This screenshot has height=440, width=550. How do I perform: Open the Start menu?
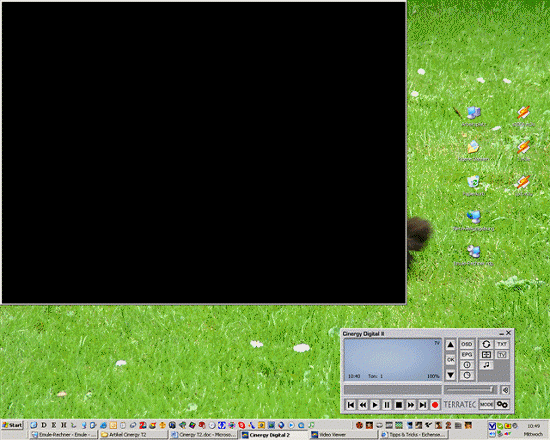tap(12, 425)
